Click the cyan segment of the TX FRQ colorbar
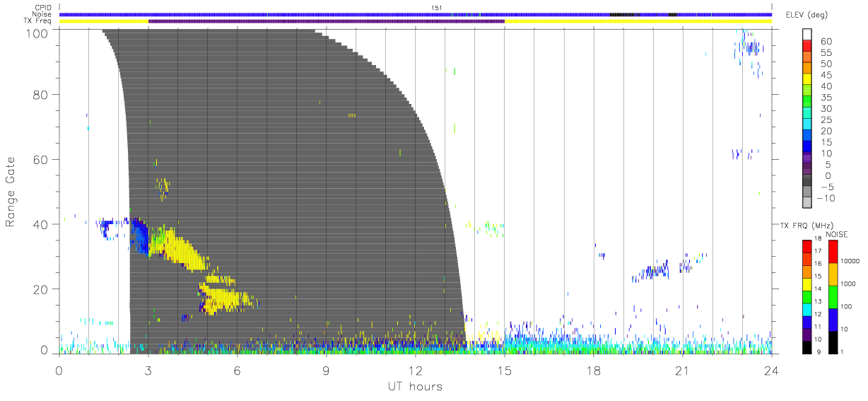 pos(808,310)
